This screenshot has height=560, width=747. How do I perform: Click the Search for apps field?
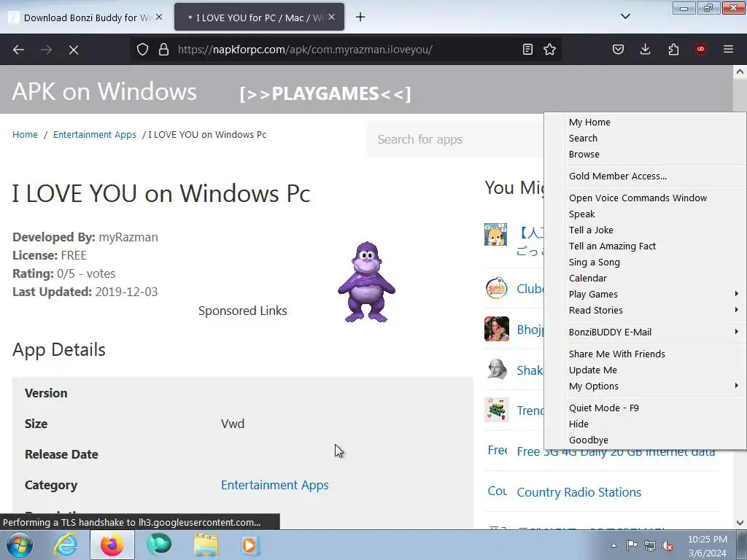(454, 139)
